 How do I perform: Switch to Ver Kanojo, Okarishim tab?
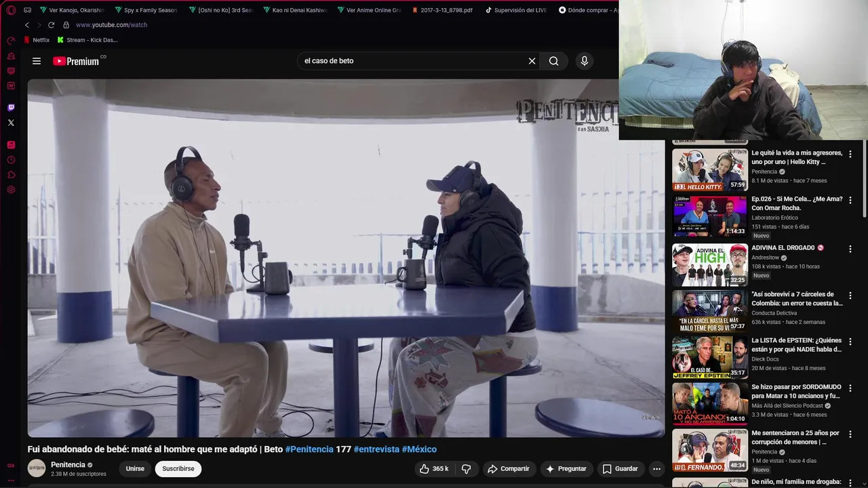tap(72, 10)
